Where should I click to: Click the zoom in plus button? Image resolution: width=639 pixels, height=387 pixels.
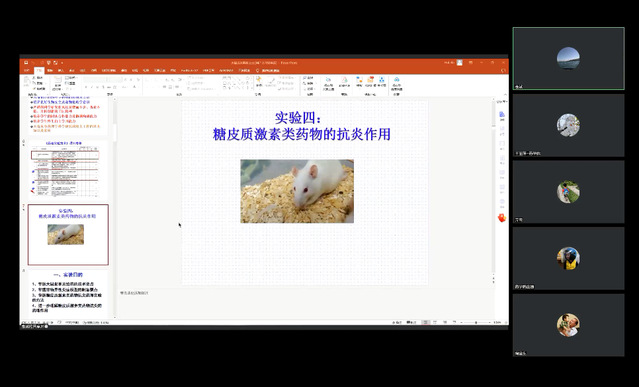[490, 323]
